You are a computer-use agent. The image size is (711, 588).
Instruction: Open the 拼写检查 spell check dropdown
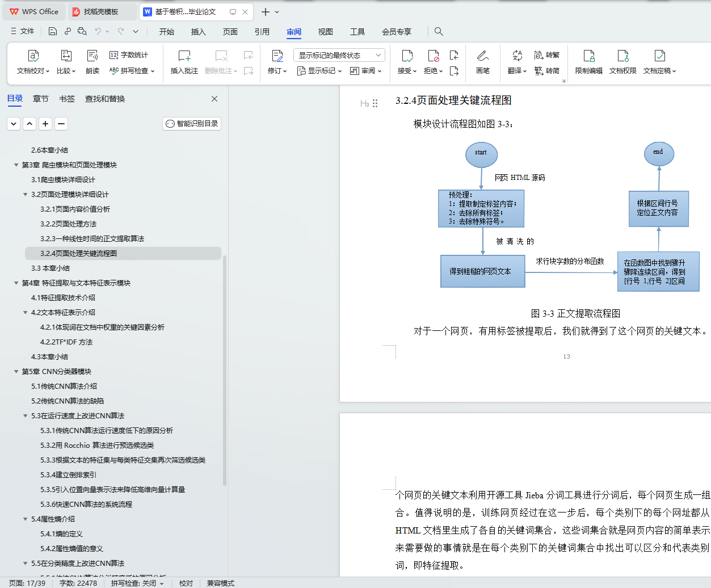(132, 71)
